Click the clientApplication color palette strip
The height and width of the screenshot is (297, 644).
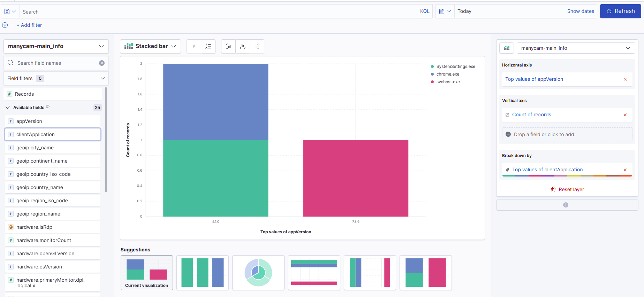[x=567, y=176]
